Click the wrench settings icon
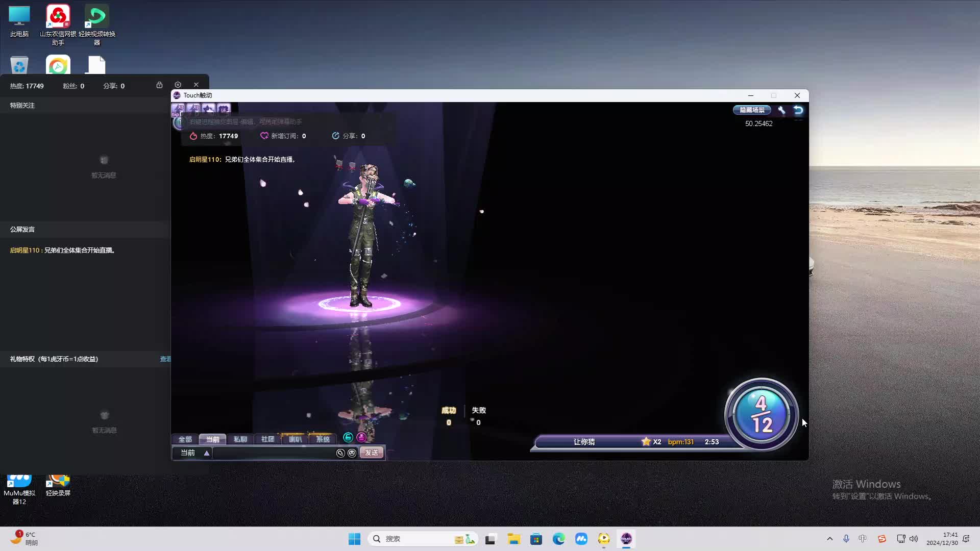The height and width of the screenshot is (551, 980). (x=781, y=110)
